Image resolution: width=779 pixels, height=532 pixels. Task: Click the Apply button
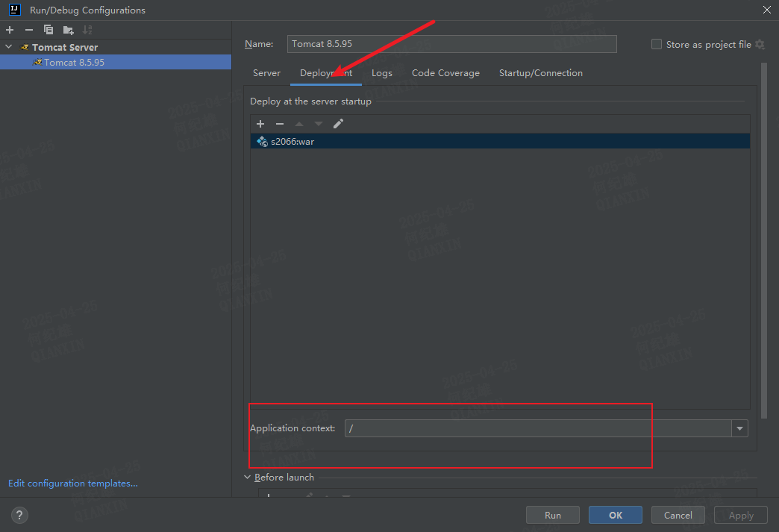coord(741,515)
